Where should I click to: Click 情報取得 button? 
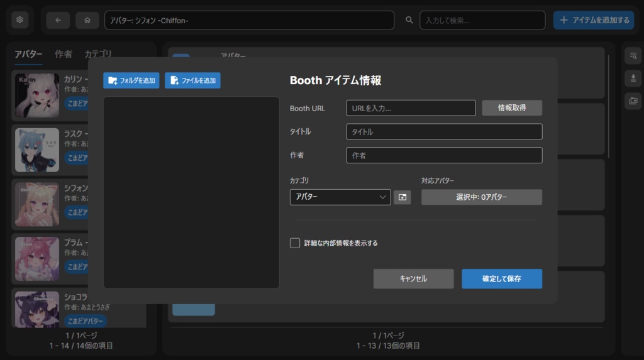coord(512,108)
